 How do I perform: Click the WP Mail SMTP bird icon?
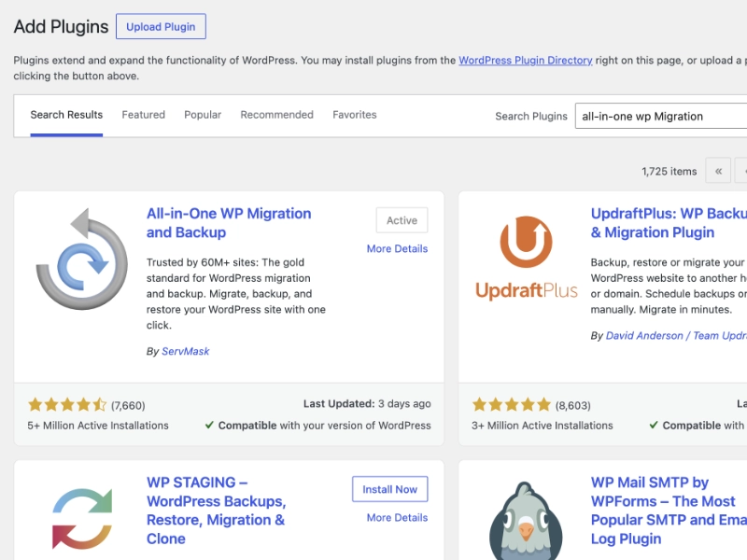click(x=526, y=521)
